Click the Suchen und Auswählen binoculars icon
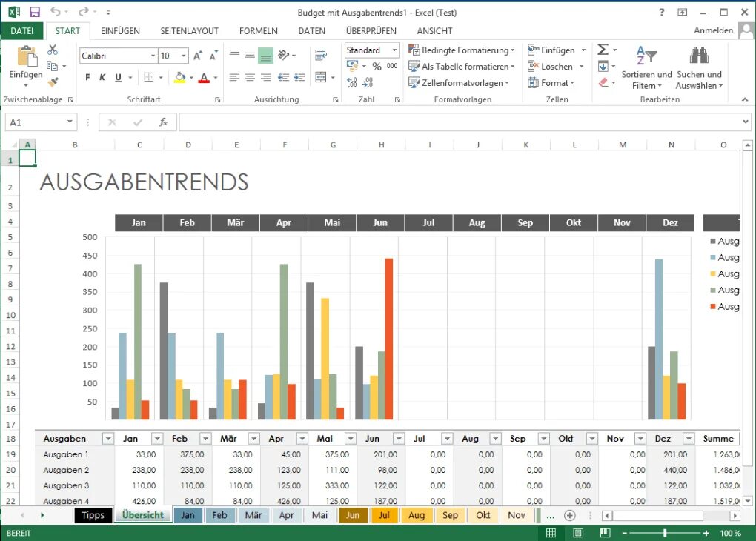Image resolution: width=756 pixels, height=541 pixels. 699,56
